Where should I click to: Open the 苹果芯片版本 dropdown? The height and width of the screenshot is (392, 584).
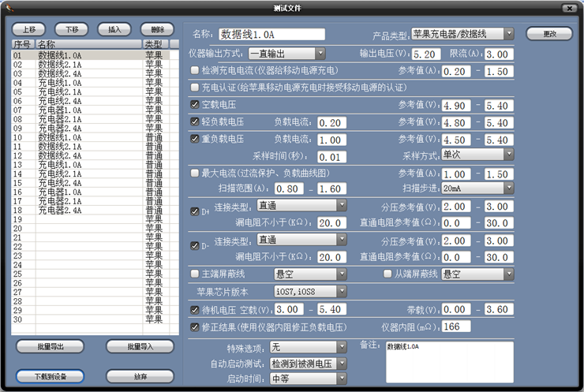click(341, 292)
